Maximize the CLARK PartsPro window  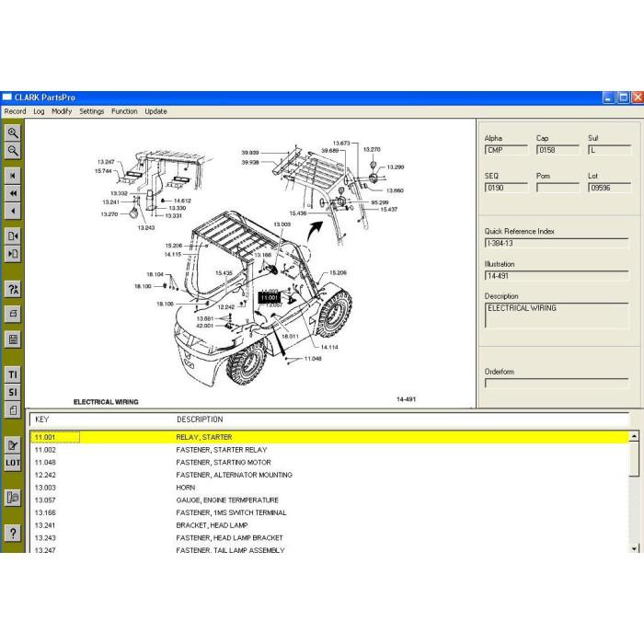click(623, 98)
